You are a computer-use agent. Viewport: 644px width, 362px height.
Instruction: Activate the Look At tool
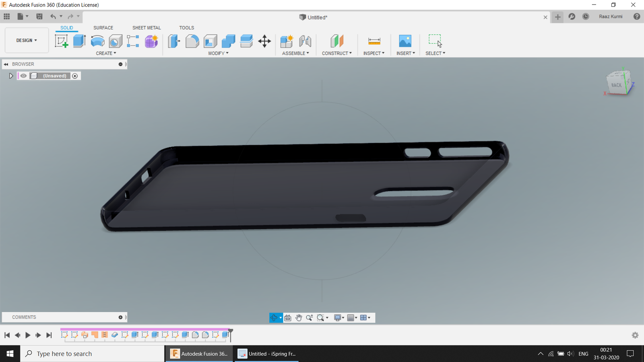click(x=288, y=318)
